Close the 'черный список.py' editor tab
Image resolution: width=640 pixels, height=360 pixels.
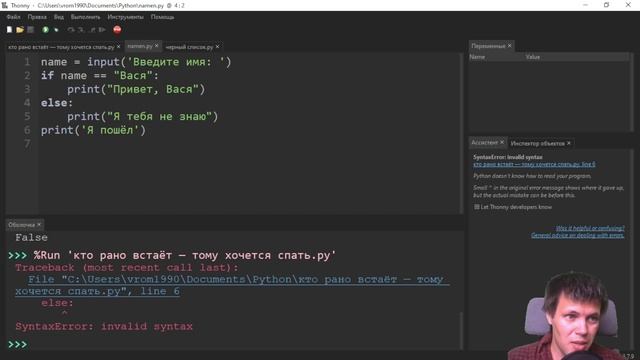217,47
